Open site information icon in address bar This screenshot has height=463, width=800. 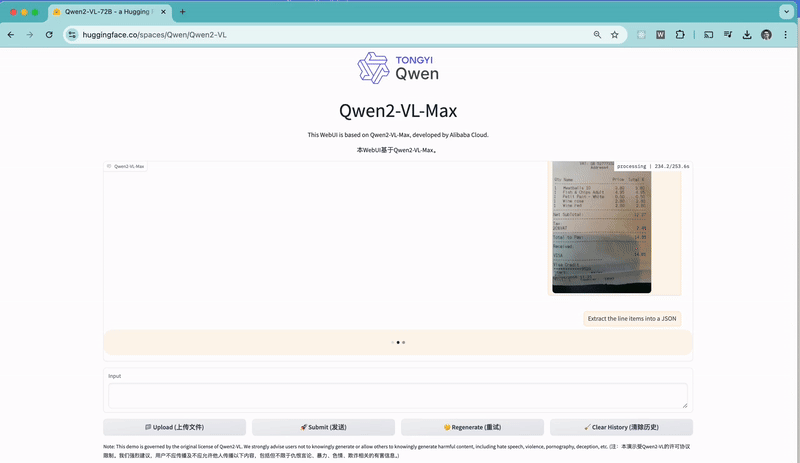click(x=72, y=35)
